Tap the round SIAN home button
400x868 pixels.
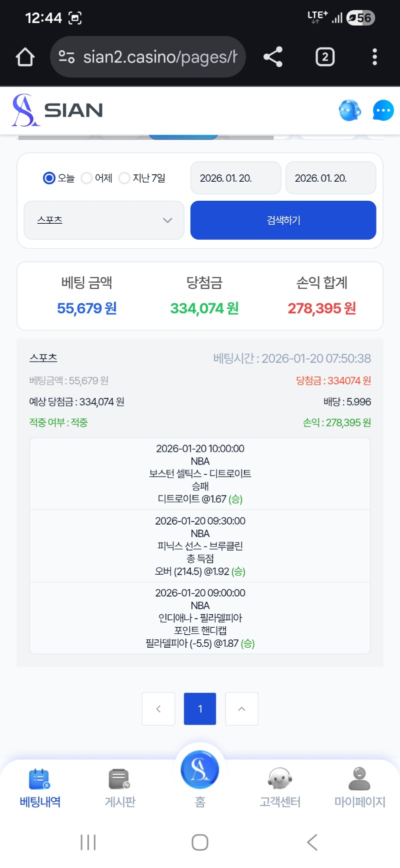[x=200, y=769]
